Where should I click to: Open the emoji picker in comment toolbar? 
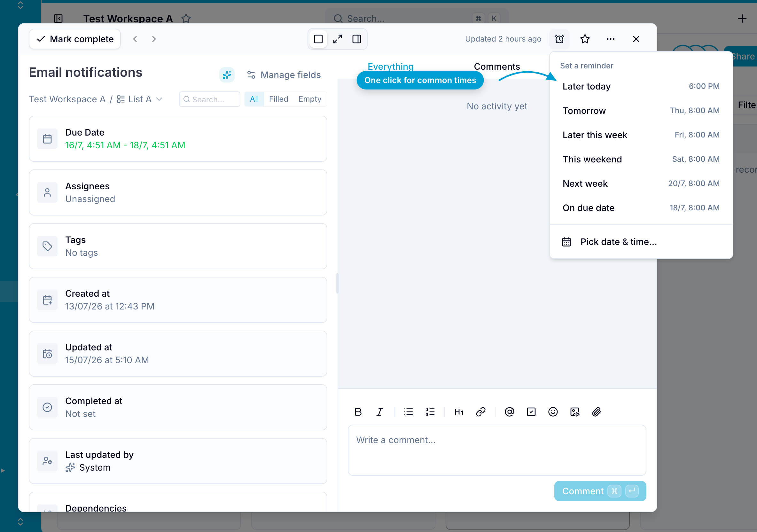pos(553,411)
